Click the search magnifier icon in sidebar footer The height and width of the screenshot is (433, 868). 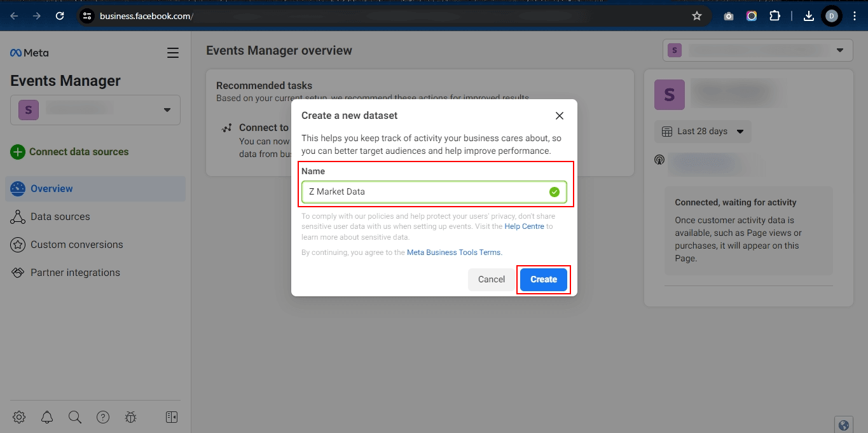(75, 417)
